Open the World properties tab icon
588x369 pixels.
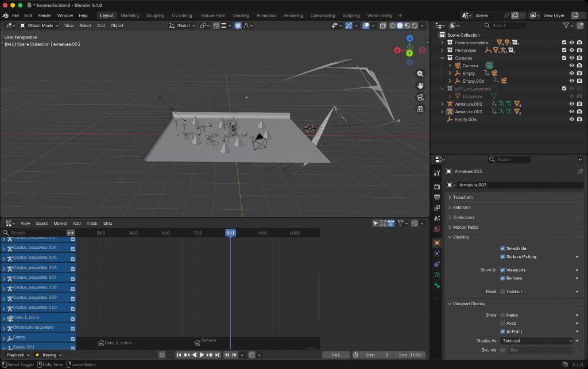pos(437,229)
